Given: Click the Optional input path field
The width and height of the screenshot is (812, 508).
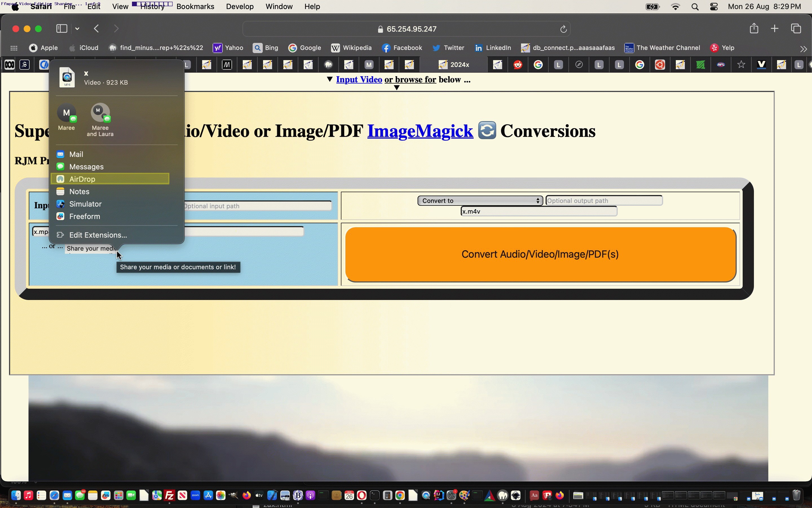Looking at the screenshot, I should [257, 206].
